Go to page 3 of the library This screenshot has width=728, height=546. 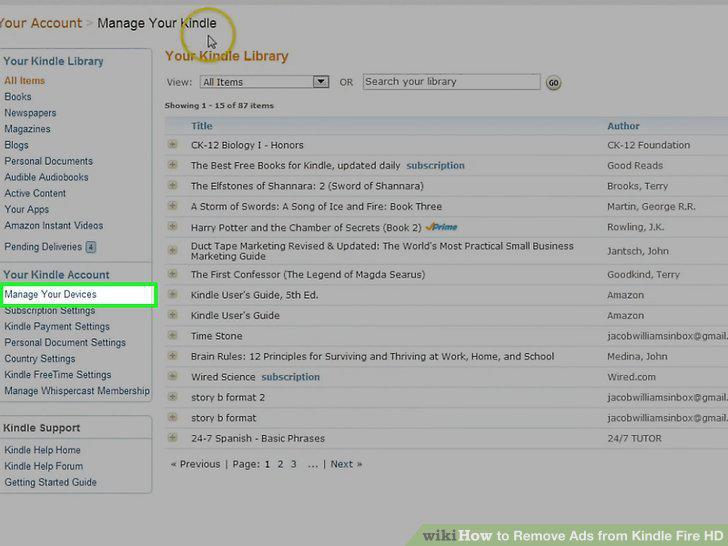coord(293,464)
